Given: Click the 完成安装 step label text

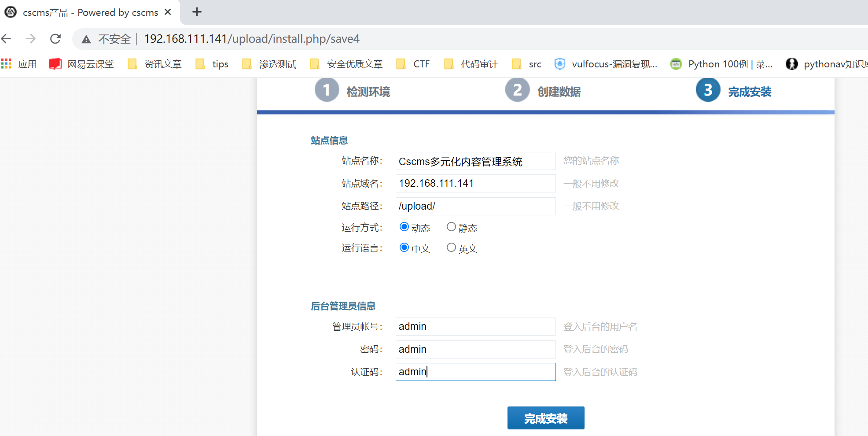Looking at the screenshot, I should pyautogui.click(x=750, y=92).
